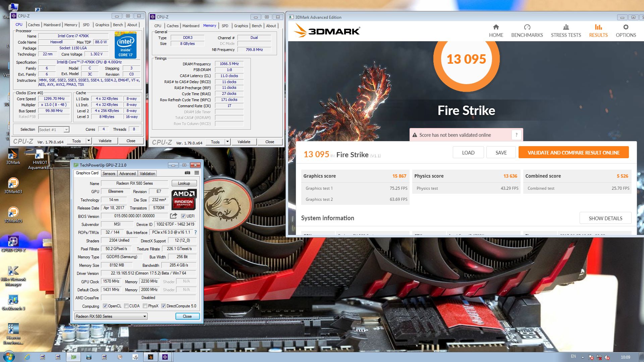Click taskbar clock showing 10:09
This screenshot has height=362, width=644.
(625, 357)
